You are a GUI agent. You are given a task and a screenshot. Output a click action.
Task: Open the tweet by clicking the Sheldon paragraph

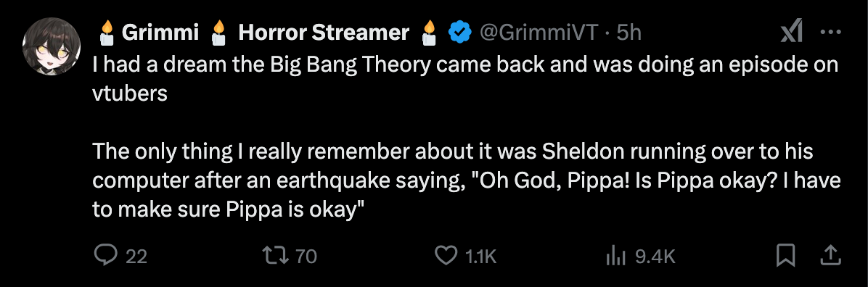[466, 181]
